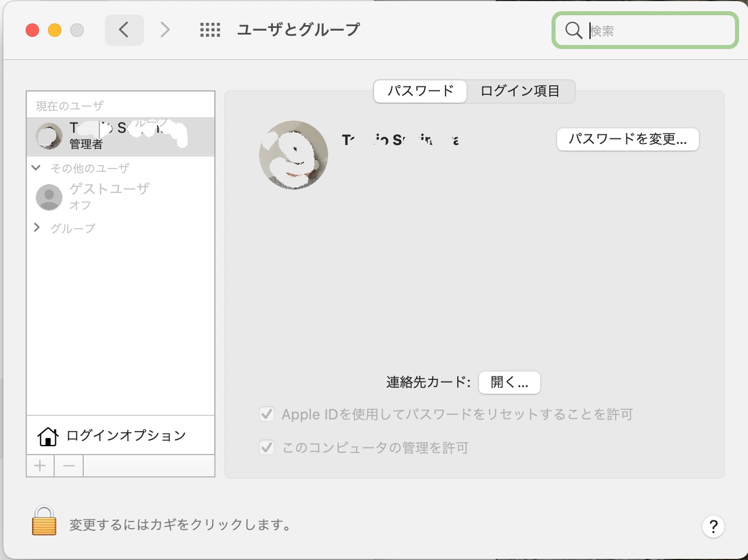Click the help question mark button
The width and height of the screenshot is (748, 560).
[713, 526]
